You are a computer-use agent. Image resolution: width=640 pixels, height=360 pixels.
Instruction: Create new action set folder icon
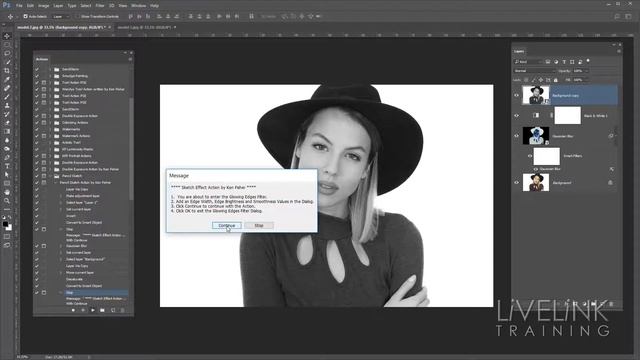click(x=102, y=310)
